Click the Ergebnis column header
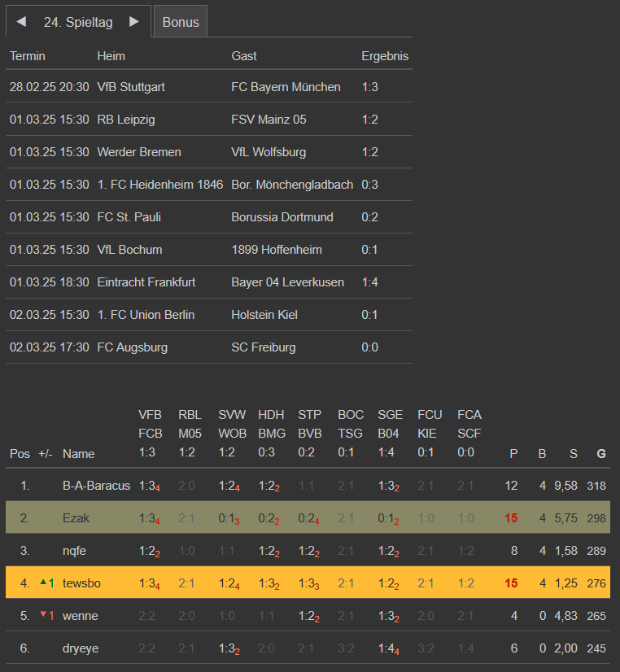Viewport: 620px width, 672px height. [x=385, y=56]
